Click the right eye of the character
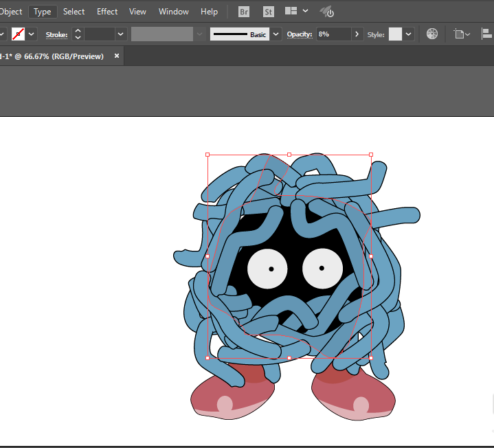The image size is (494, 448). point(323,269)
